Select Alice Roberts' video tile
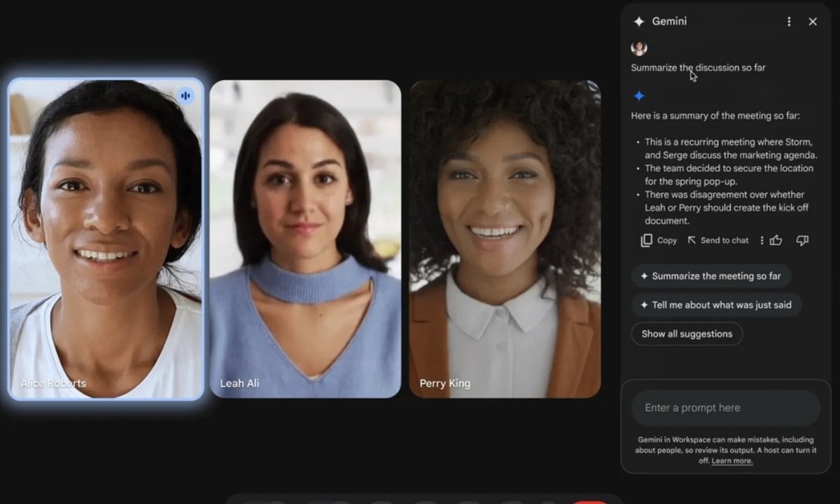The height and width of the screenshot is (504, 840). click(106, 239)
